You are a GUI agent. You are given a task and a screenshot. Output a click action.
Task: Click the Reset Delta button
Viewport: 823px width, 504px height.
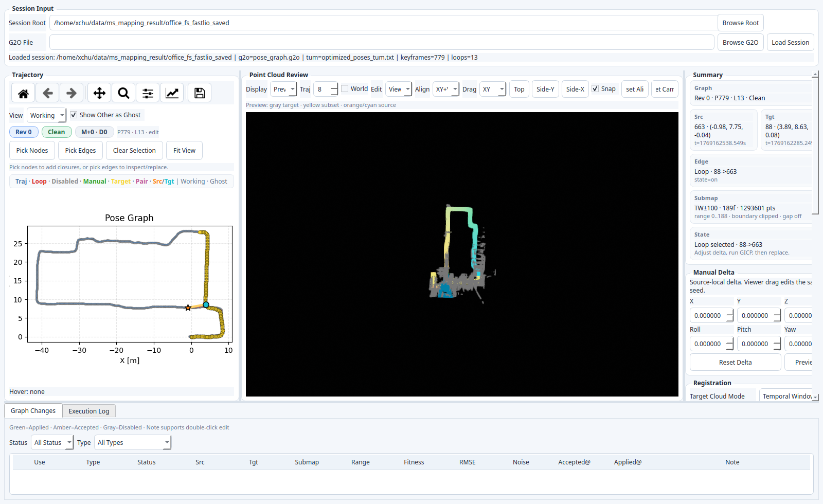(x=735, y=362)
